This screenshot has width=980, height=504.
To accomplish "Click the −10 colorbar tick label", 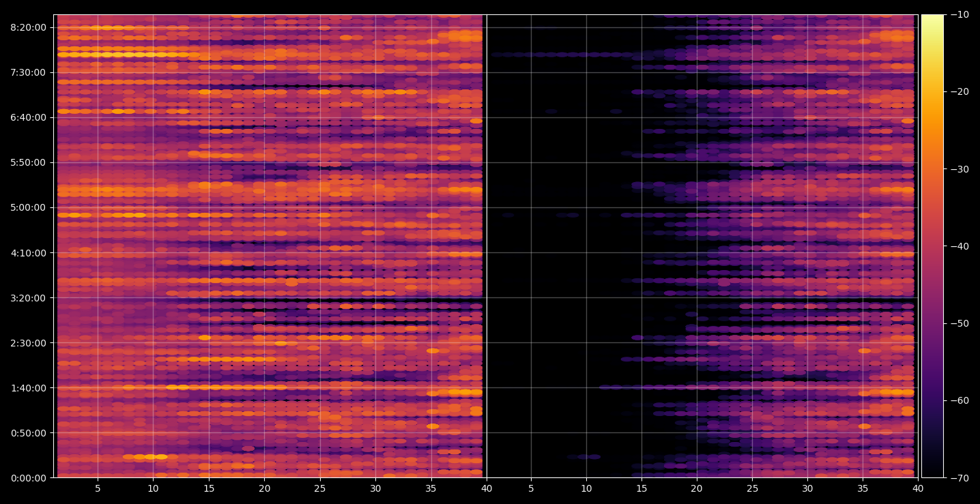I will point(960,14).
